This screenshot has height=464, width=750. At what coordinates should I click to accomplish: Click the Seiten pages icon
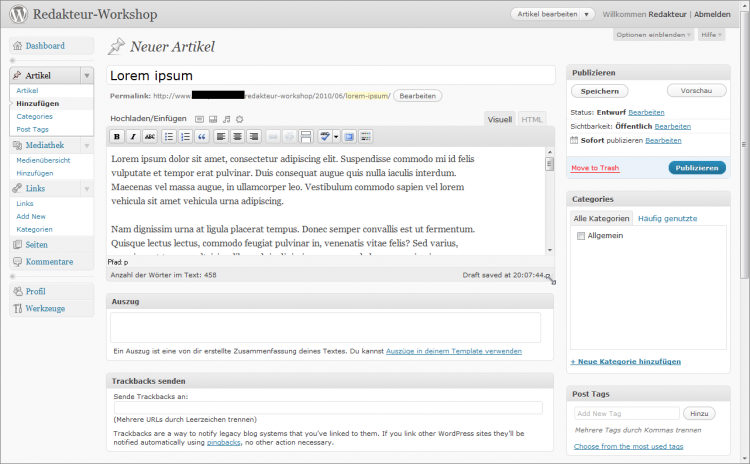(x=18, y=244)
